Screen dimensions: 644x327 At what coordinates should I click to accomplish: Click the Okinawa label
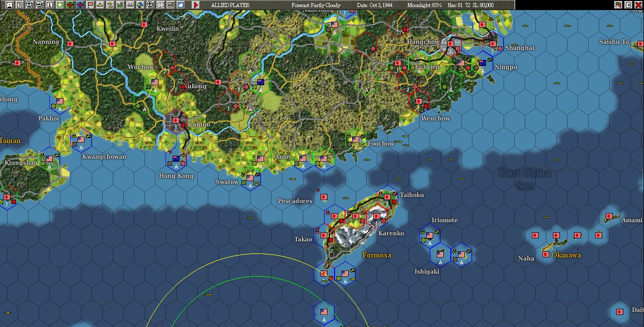click(567, 255)
